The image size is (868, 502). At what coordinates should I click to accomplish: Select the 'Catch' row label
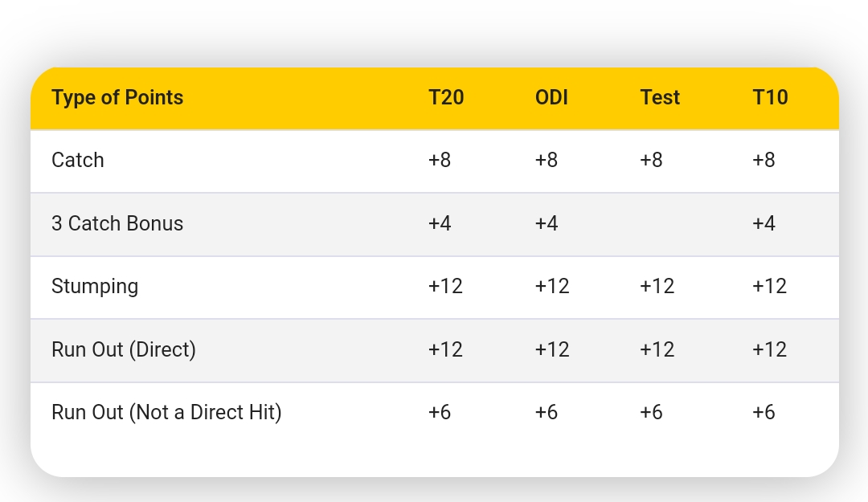[x=78, y=160]
